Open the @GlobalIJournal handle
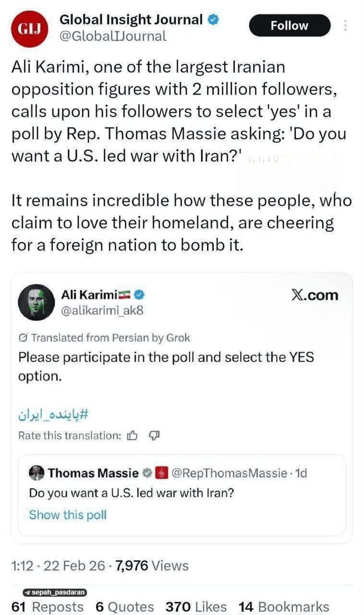 pos(113,36)
